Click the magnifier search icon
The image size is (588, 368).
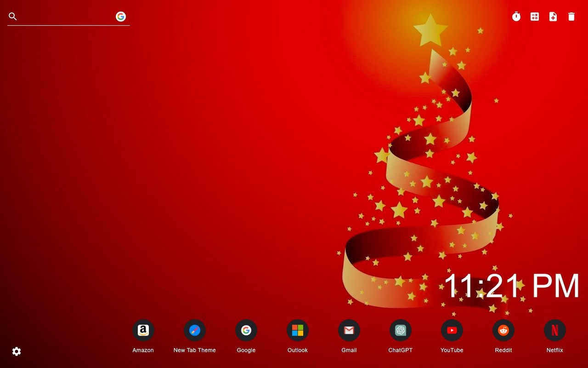(13, 17)
